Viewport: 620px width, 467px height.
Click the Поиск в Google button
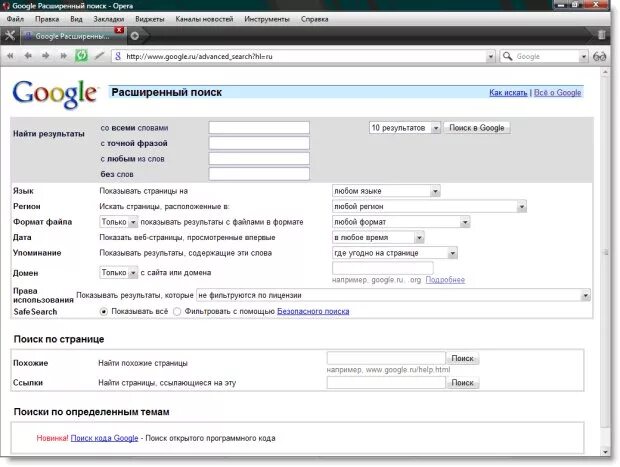pos(477,128)
